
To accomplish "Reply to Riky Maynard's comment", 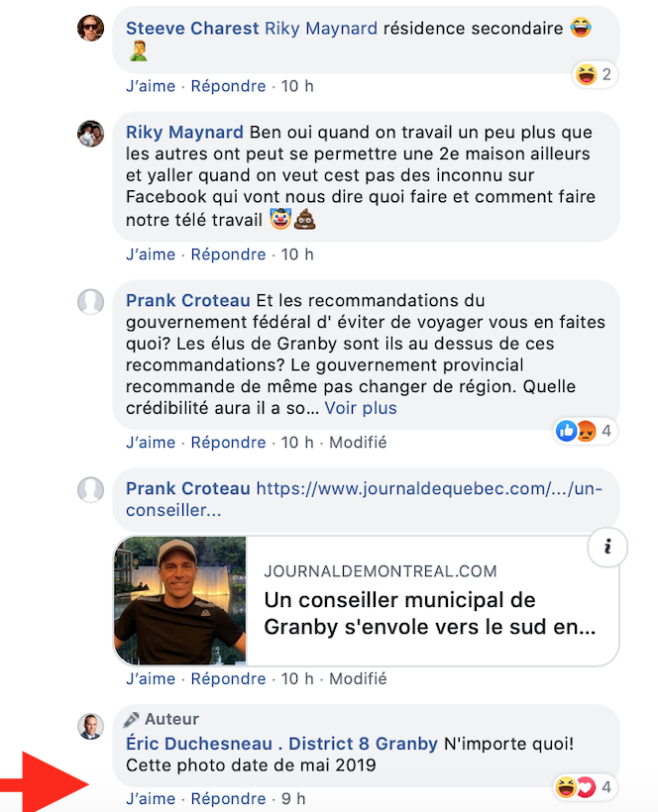I will pos(229,254).
